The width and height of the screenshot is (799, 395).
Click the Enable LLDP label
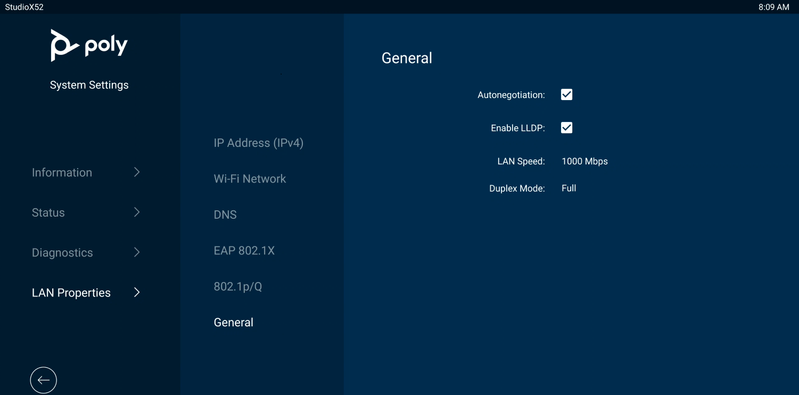[x=518, y=128]
